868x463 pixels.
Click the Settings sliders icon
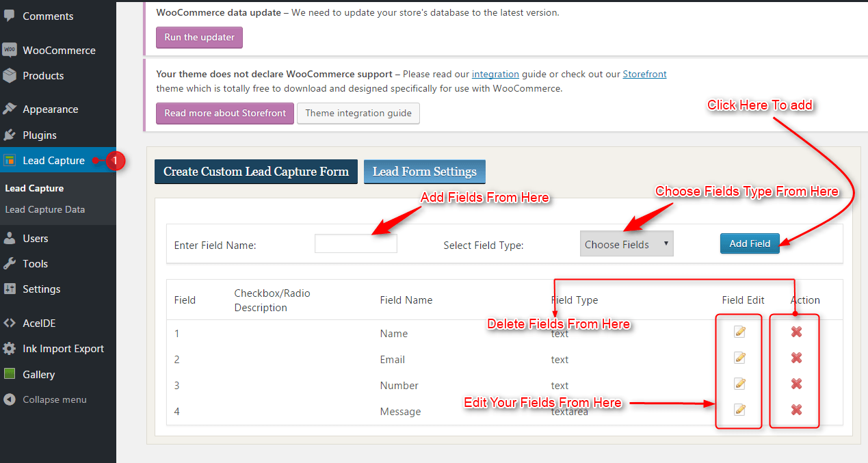pos(10,289)
